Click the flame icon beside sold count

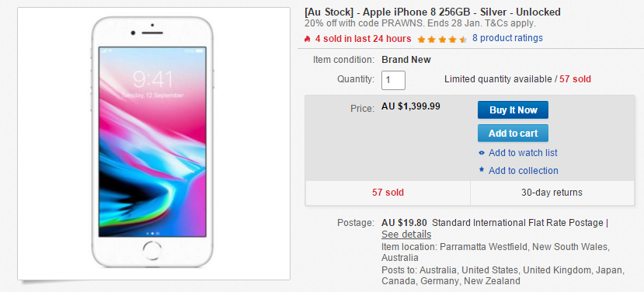pos(307,39)
